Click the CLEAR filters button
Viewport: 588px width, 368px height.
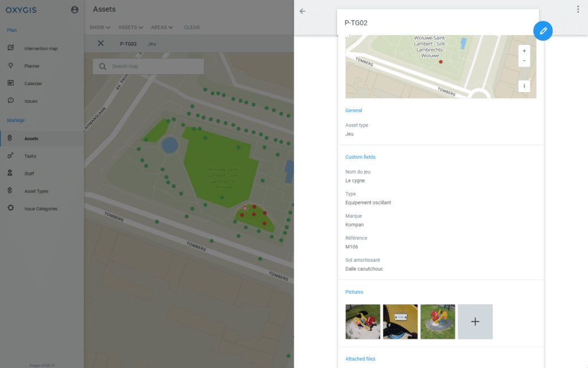[192, 28]
